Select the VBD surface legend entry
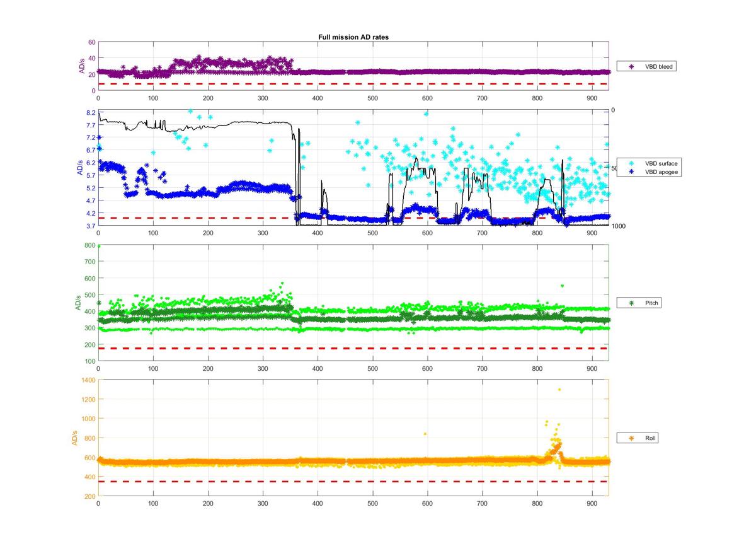This screenshot has height=558, width=756. (650, 163)
